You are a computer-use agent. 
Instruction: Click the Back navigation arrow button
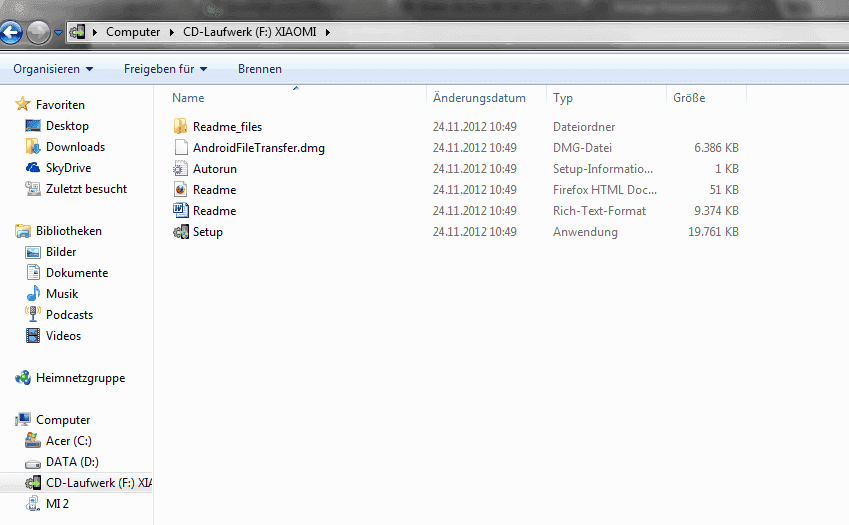point(10,32)
